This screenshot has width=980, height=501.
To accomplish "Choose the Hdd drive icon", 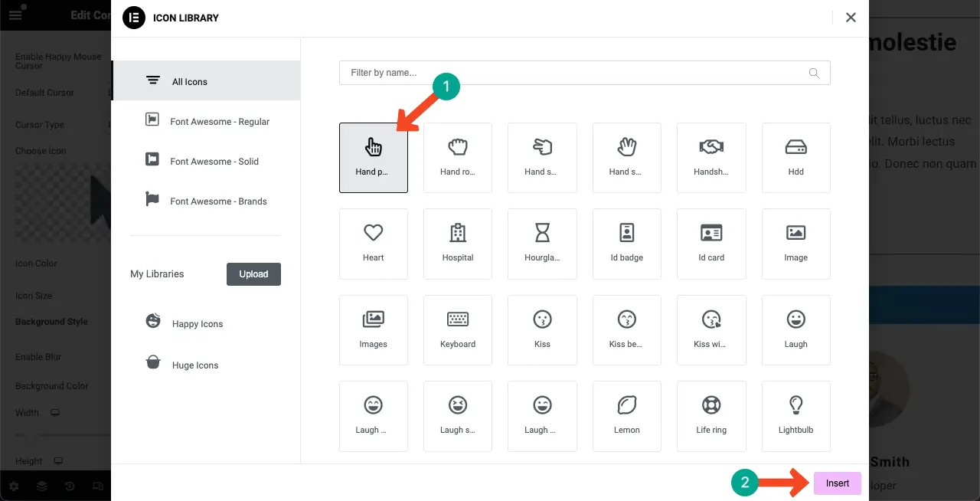I will [x=795, y=157].
